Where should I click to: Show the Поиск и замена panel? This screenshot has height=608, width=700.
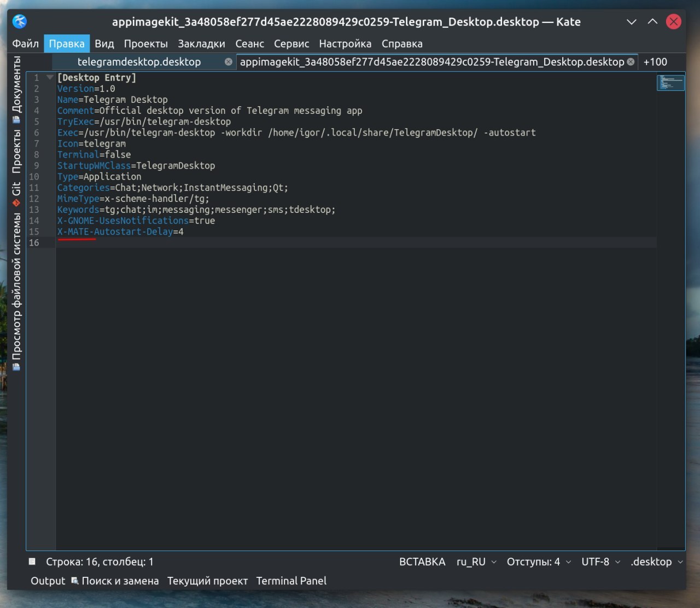click(115, 581)
